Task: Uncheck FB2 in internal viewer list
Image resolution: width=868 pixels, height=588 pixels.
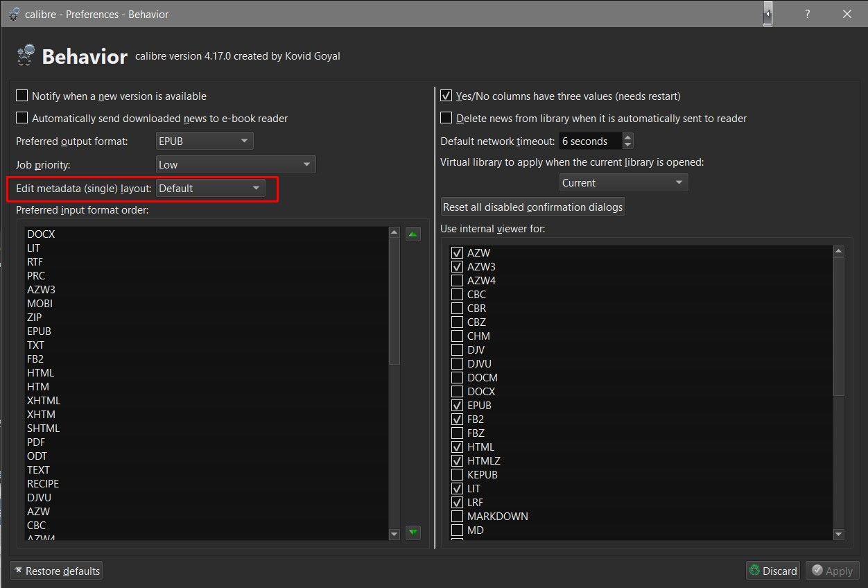Action: (457, 419)
